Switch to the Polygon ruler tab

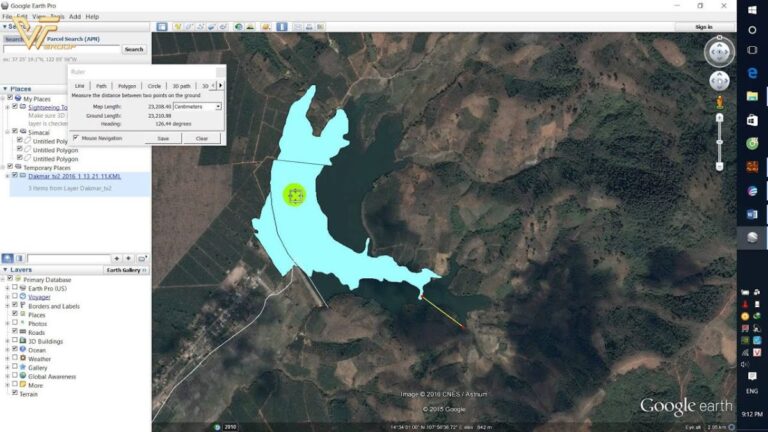click(127, 86)
